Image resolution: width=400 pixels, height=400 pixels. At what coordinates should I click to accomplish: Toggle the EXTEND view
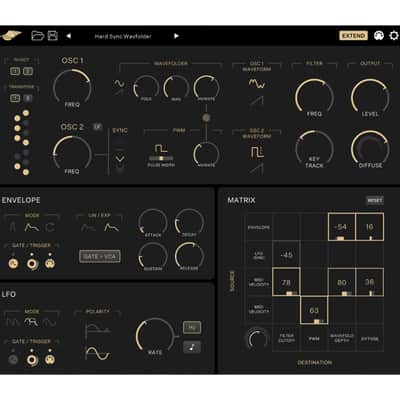[x=354, y=36]
